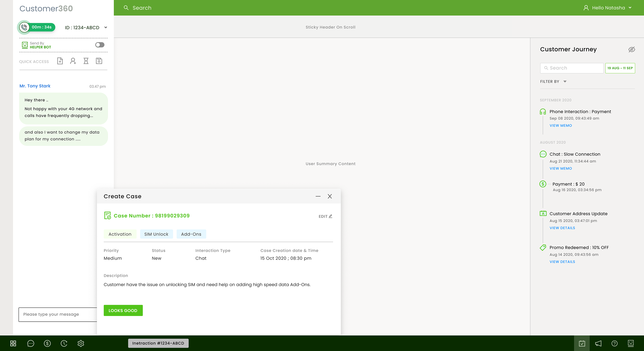Viewport: 644px width, 351px height.
Task: Click the top header Search field
Action: [x=142, y=8]
